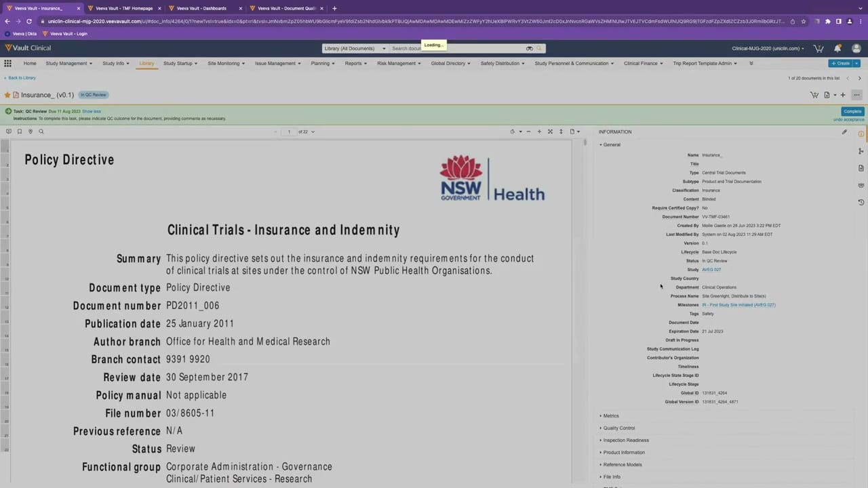Select the Information panel icon
The height and width of the screenshot is (488, 868).
click(x=861, y=134)
